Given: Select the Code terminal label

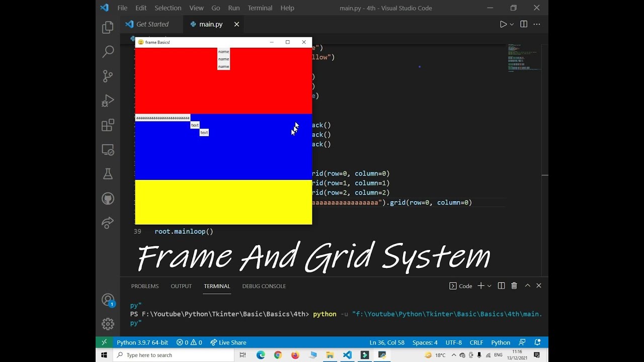Looking at the screenshot, I should click(461, 286).
